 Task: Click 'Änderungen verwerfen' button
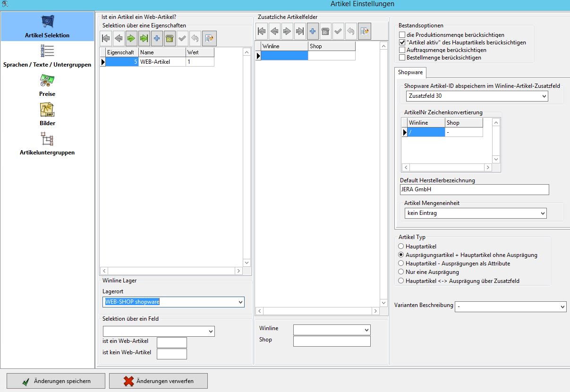158,381
